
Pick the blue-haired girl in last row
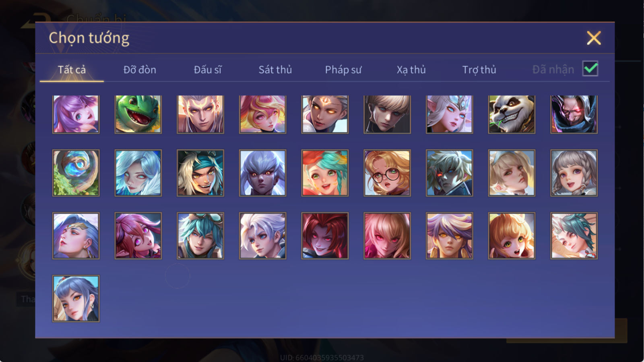point(76,298)
